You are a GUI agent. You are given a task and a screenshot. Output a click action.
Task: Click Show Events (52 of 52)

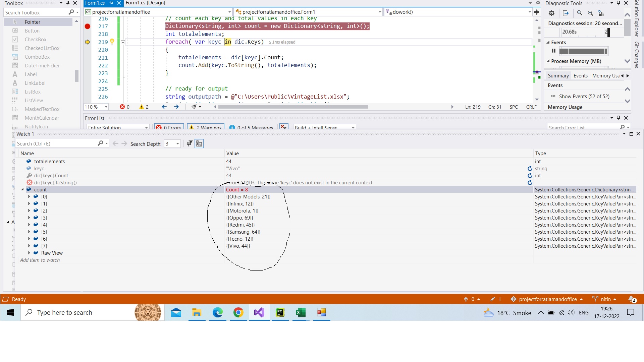tap(584, 97)
